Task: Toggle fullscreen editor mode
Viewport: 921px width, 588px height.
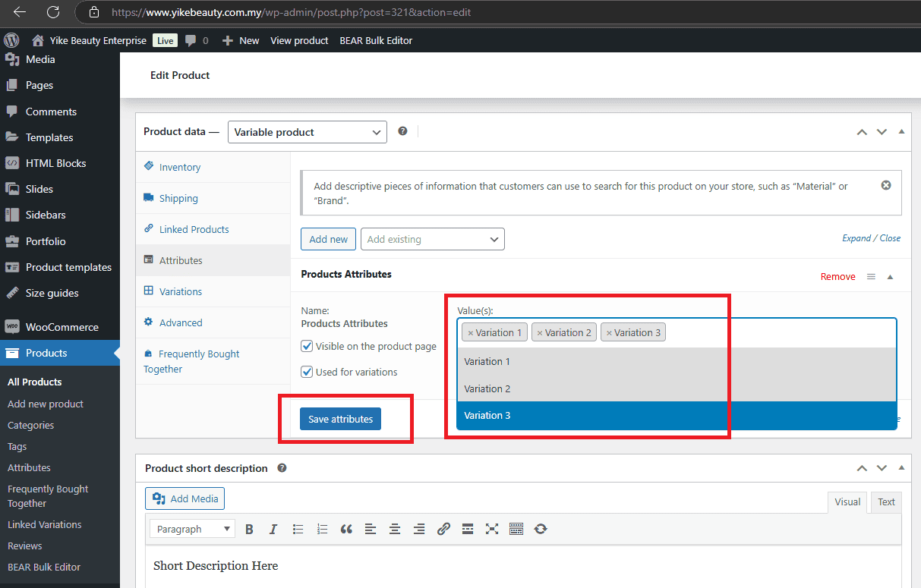Action: tap(492, 530)
